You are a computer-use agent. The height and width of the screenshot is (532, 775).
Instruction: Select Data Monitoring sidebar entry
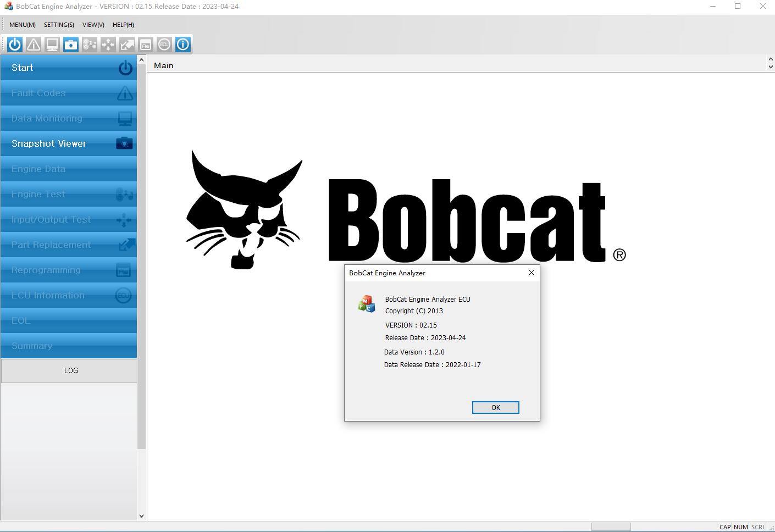[69, 118]
